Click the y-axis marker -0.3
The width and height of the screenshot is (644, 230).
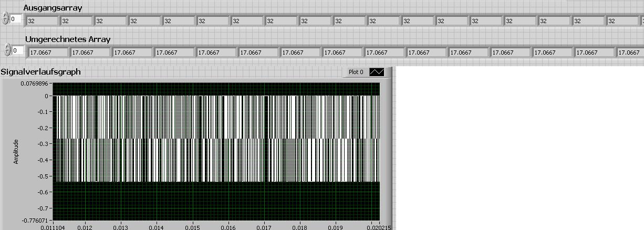[43, 144]
